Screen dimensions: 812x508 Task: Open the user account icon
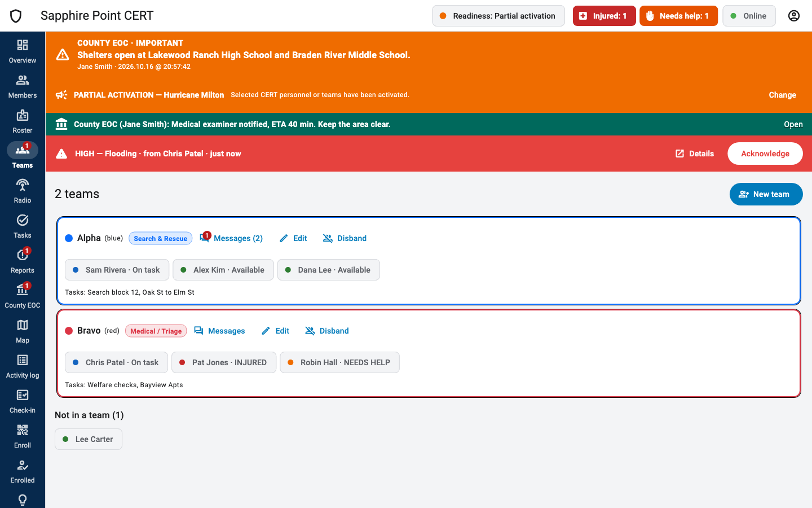pyautogui.click(x=794, y=16)
